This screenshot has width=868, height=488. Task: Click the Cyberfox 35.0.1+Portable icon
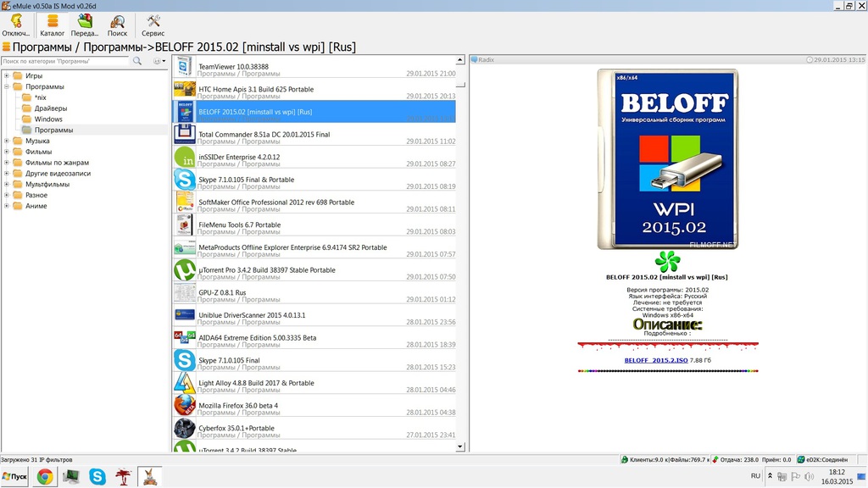click(x=184, y=428)
